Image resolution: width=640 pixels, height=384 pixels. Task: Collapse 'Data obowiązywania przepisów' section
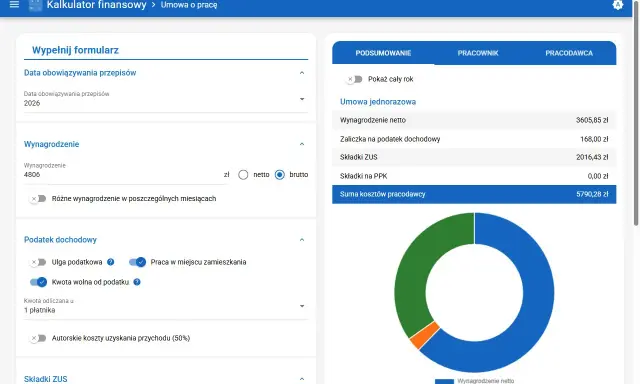302,73
